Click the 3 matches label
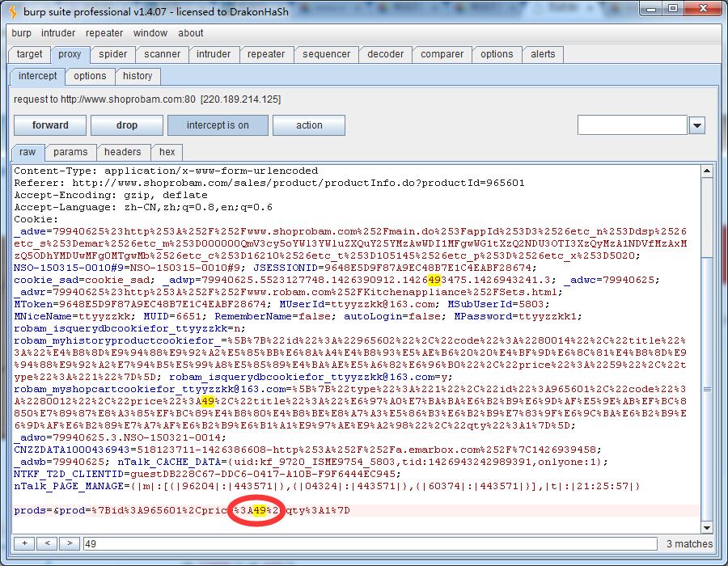Viewport: 728px width, 566px height. click(689, 543)
